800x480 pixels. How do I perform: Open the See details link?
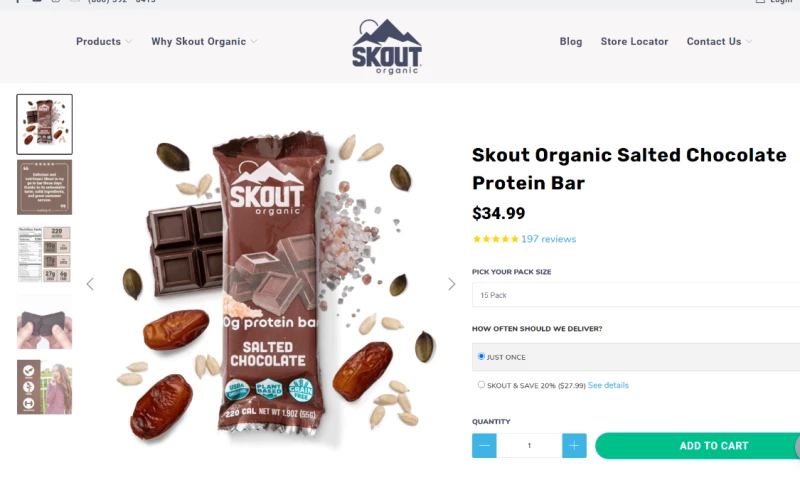(608, 385)
